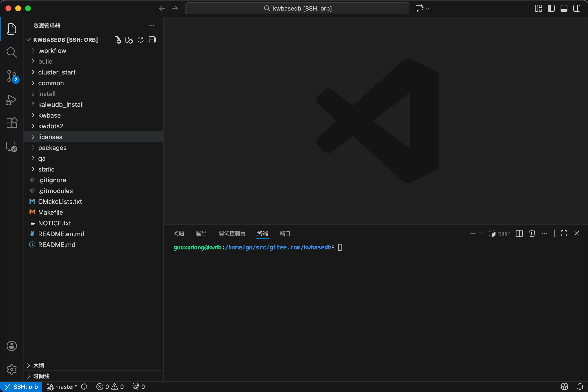Toggle the secondary sidebar
Screen dimensions: 588x392
(x=577, y=9)
